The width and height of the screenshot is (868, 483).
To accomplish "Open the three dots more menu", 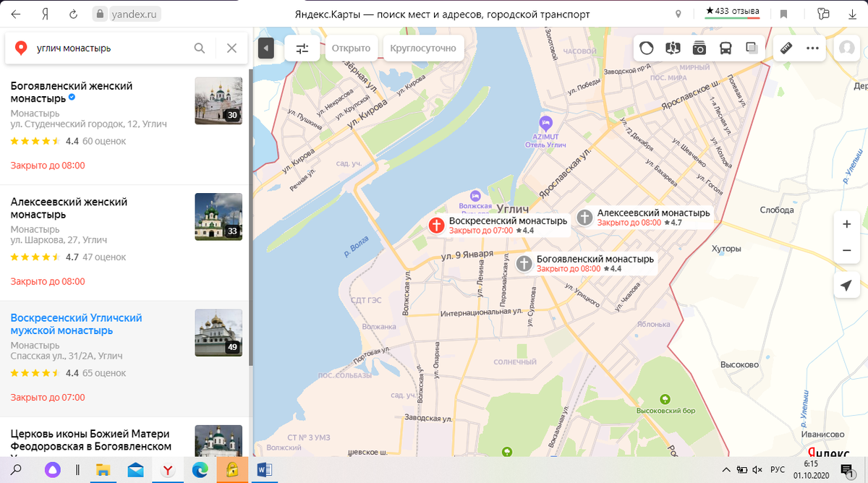I will (812, 48).
